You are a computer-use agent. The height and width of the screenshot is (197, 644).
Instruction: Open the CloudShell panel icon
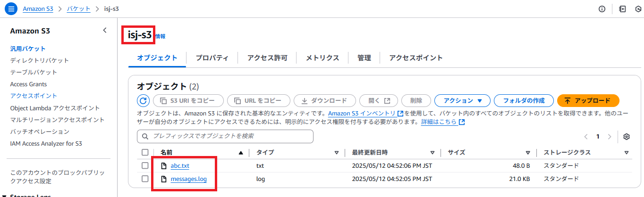click(x=623, y=8)
